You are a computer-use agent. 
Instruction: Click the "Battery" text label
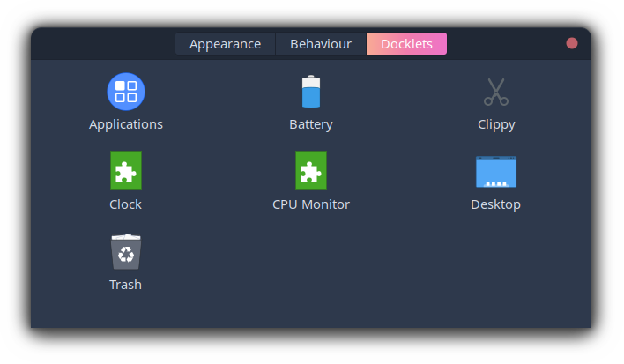(311, 124)
